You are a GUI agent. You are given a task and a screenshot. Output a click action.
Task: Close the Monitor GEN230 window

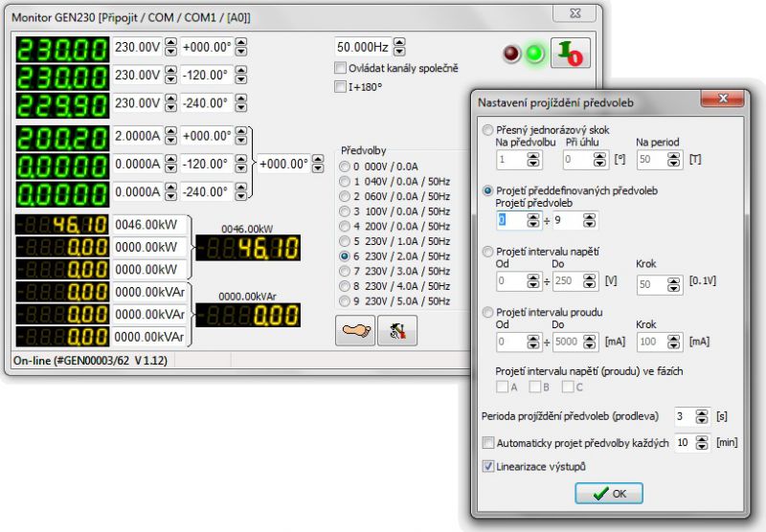click(x=574, y=13)
